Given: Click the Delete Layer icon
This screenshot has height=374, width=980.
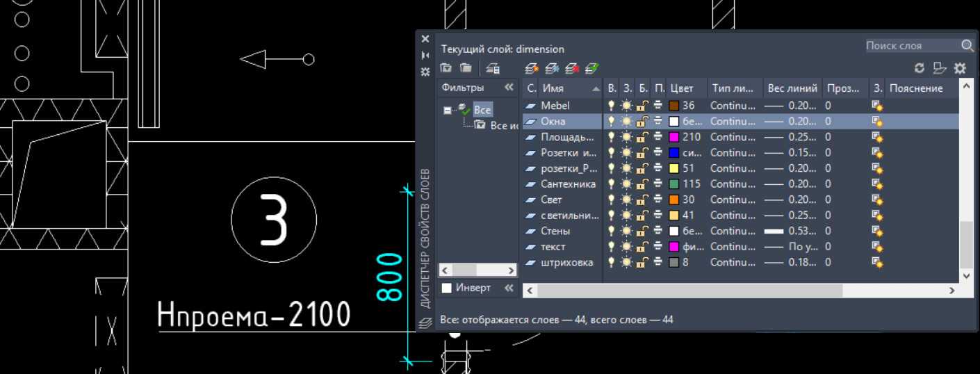Looking at the screenshot, I should click(572, 67).
